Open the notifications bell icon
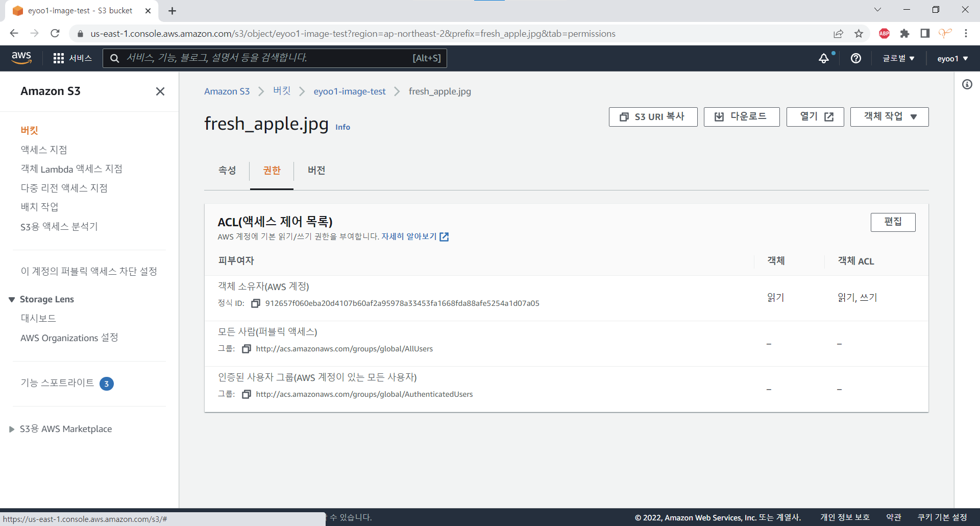Screen dimensions: 980x526 [x=824, y=58]
